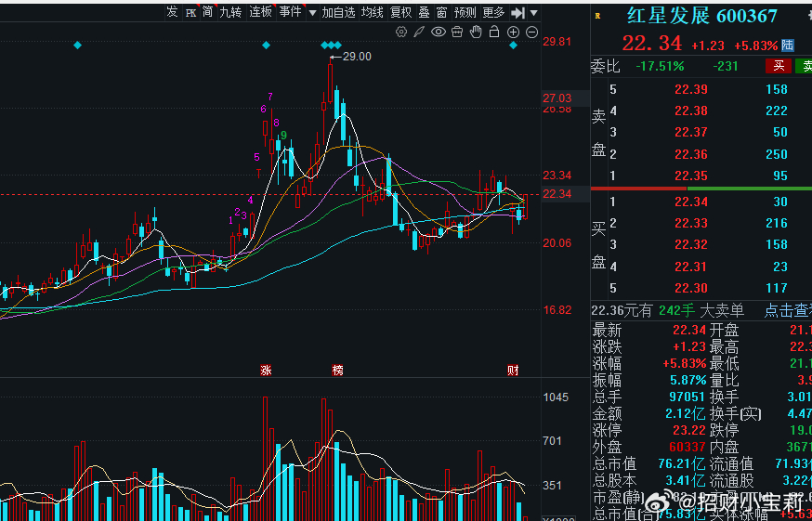
Task: Open the 事件 events menu
Action: [x=290, y=12]
